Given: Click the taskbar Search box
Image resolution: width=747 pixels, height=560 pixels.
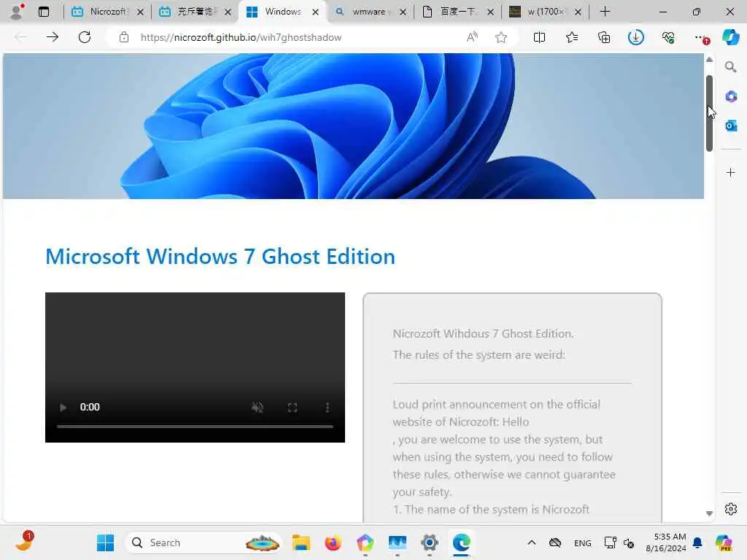Looking at the screenshot, I should (203, 542).
